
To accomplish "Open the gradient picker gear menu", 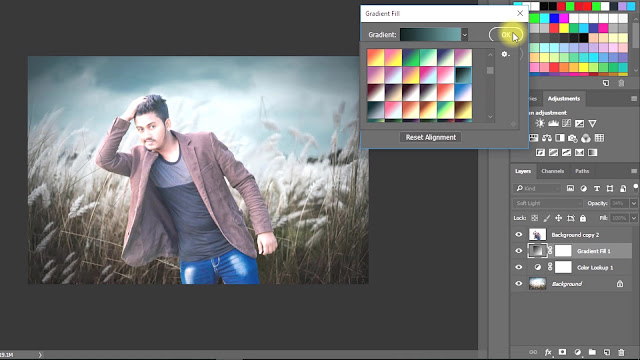I will click(505, 54).
